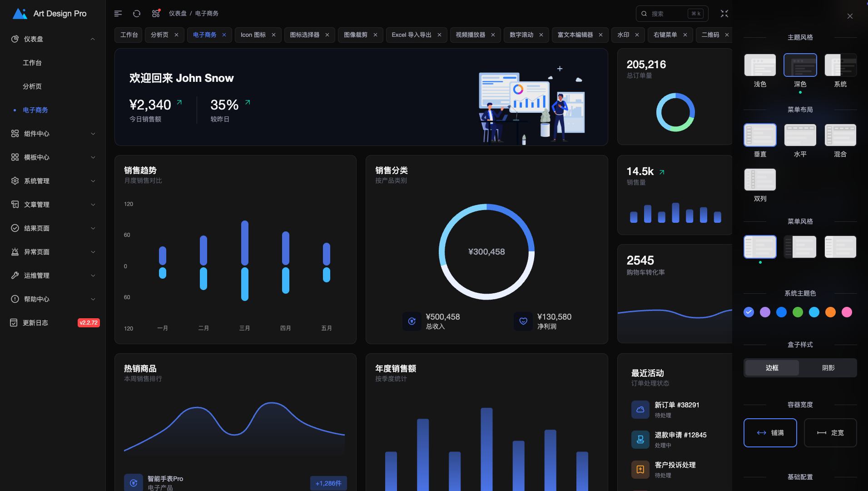
Task: Select the 浅色 light theme style
Action: tap(760, 65)
